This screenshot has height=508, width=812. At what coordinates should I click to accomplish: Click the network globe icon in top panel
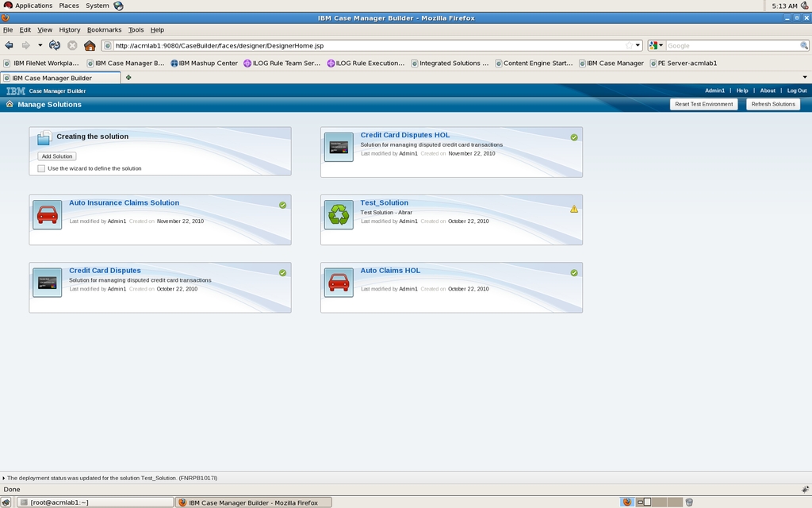(118, 6)
